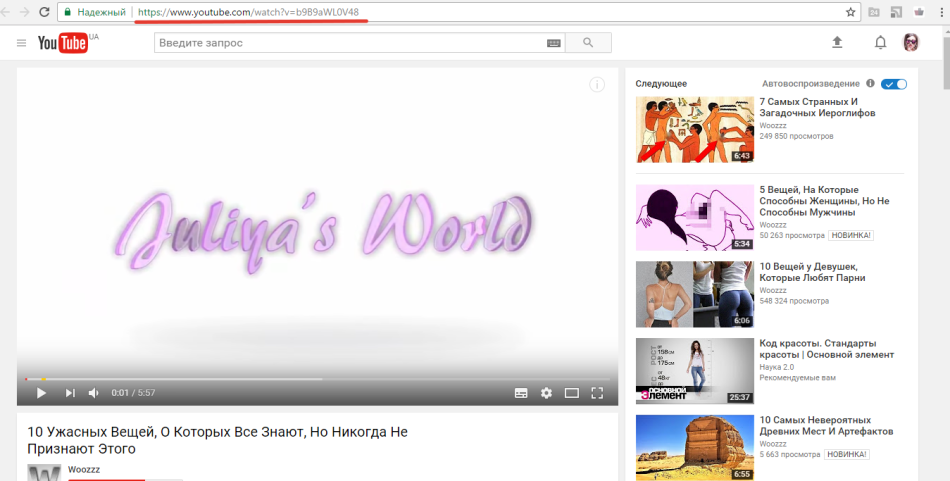Show the video info cards icon
Screen dimensions: 950x481
coord(597,85)
